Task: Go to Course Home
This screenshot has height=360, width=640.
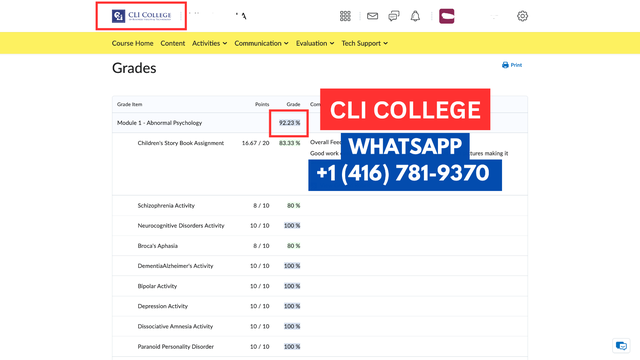Action: [x=132, y=43]
